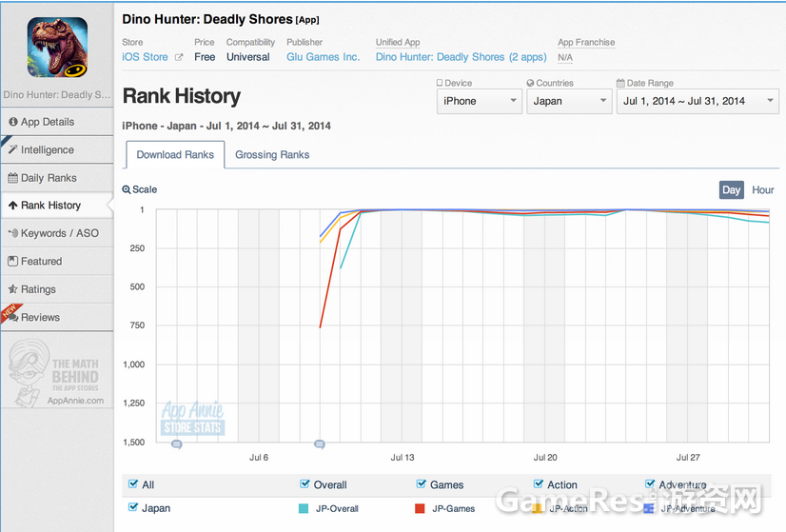This screenshot has width=786, height=532.
Task: Toggle the Games checkbox
Action: 421,483
